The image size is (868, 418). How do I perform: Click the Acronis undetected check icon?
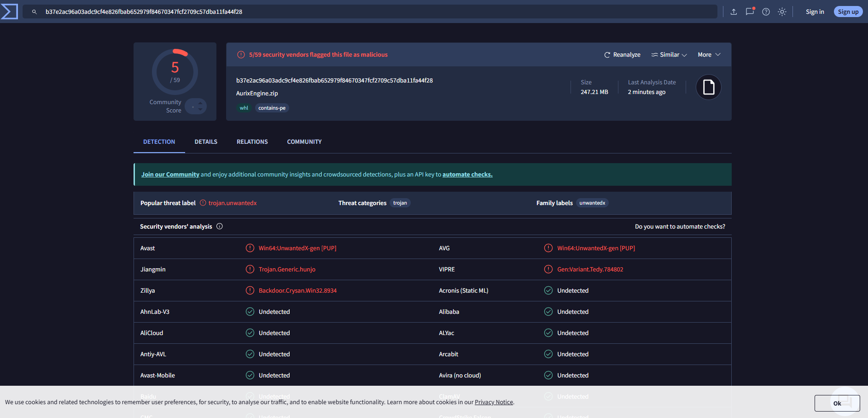point(548,290)
